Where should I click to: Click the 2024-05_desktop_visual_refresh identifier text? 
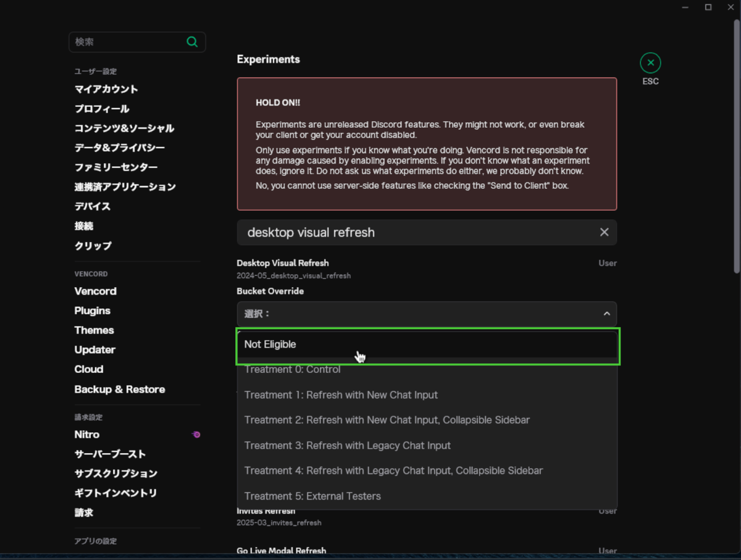(294, 275)
